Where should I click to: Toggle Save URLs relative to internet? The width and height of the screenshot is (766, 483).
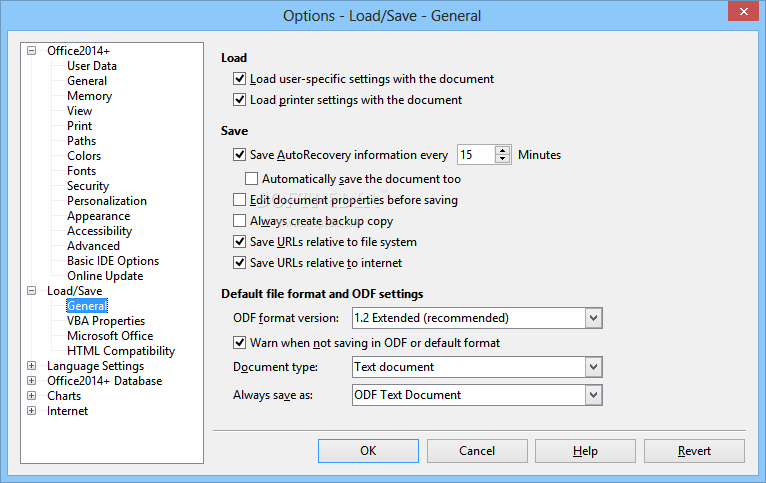(239, 263)
